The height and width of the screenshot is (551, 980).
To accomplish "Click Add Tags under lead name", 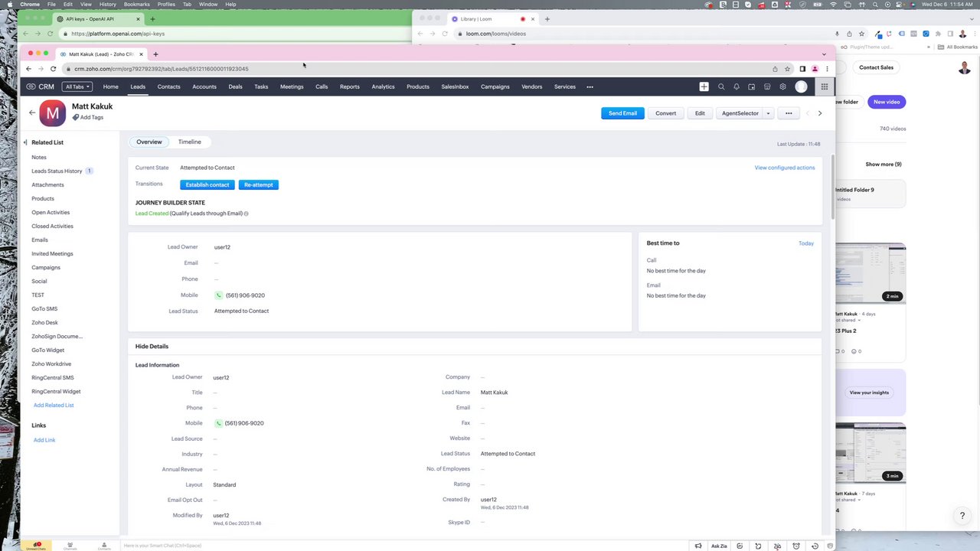I will coord(88,118).
